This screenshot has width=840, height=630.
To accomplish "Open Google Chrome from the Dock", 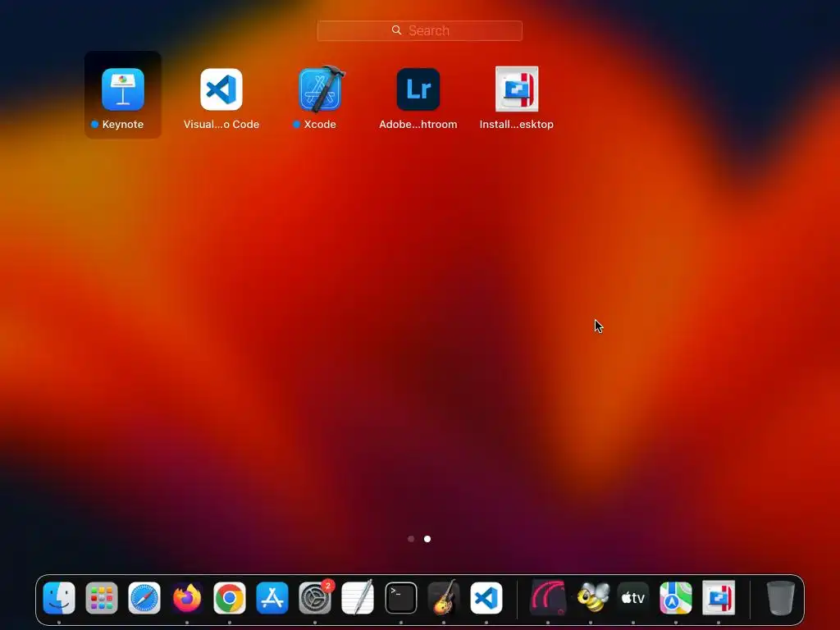I will pos(230,598).
